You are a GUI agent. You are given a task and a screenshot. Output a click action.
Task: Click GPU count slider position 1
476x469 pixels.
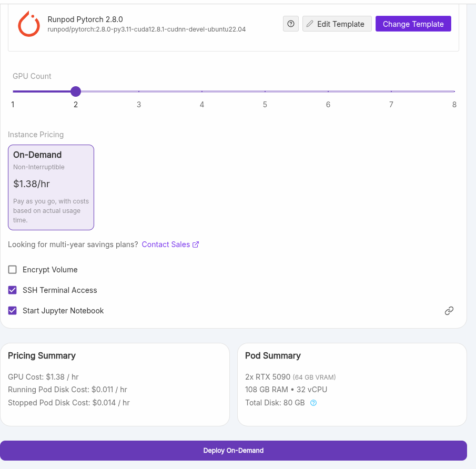tap(13, 91)
